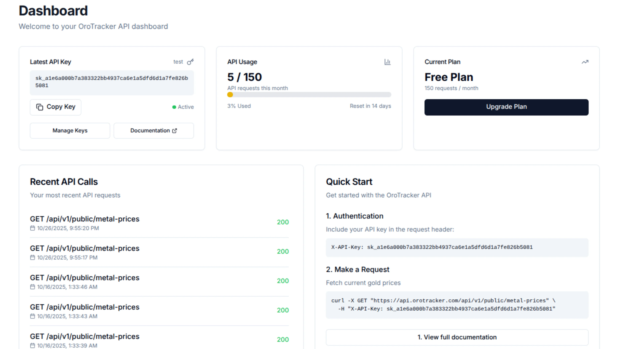Click the Active status text
The height and width of the screenshot is (349, 644).
coord(186,107)
